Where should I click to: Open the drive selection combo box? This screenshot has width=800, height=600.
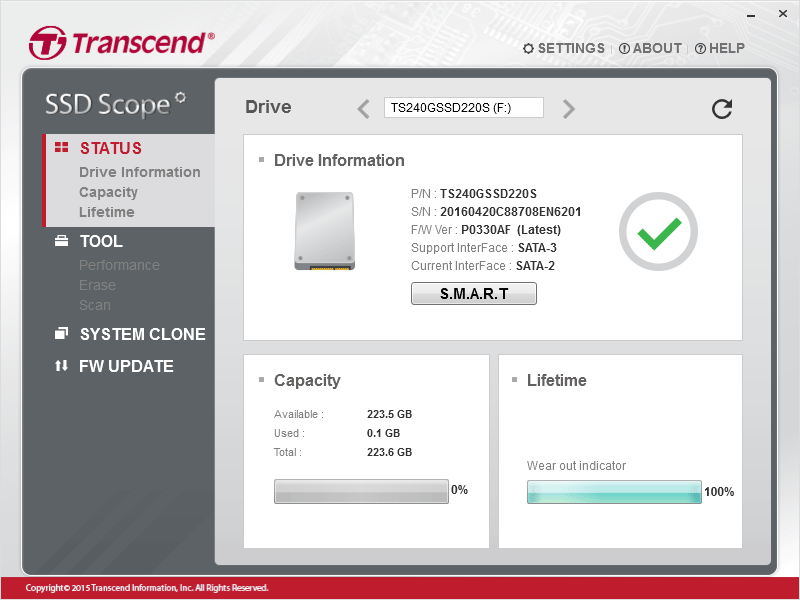point(464,107)
